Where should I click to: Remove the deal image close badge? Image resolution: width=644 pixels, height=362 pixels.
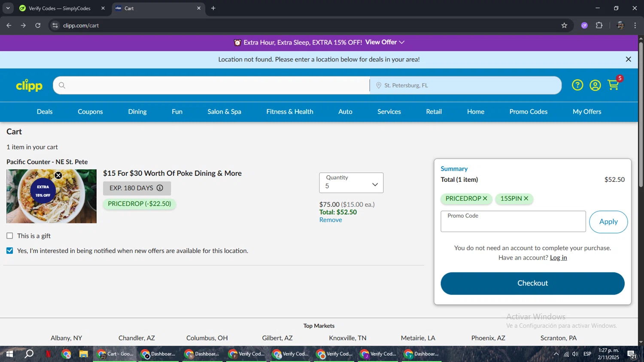click(58, 175)
